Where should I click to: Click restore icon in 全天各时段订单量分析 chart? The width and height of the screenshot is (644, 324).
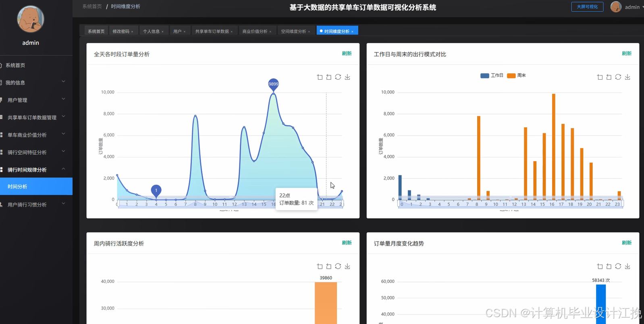point(338,77)
